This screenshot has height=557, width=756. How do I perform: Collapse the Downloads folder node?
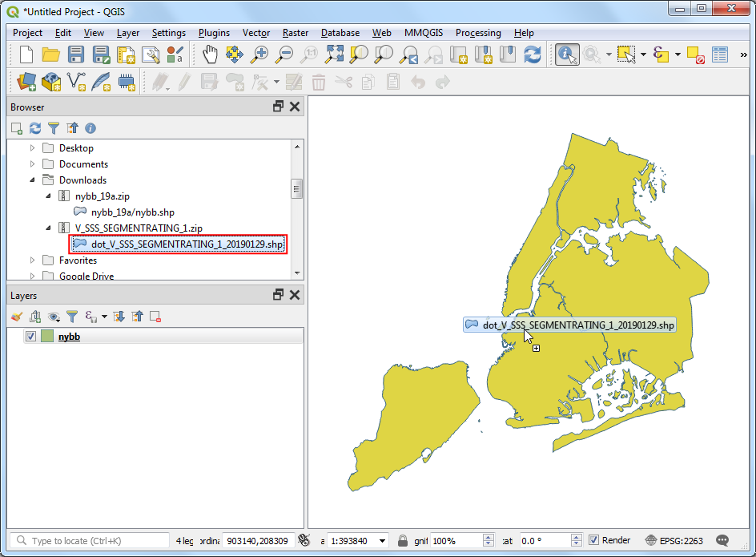(x=32, y=180)
